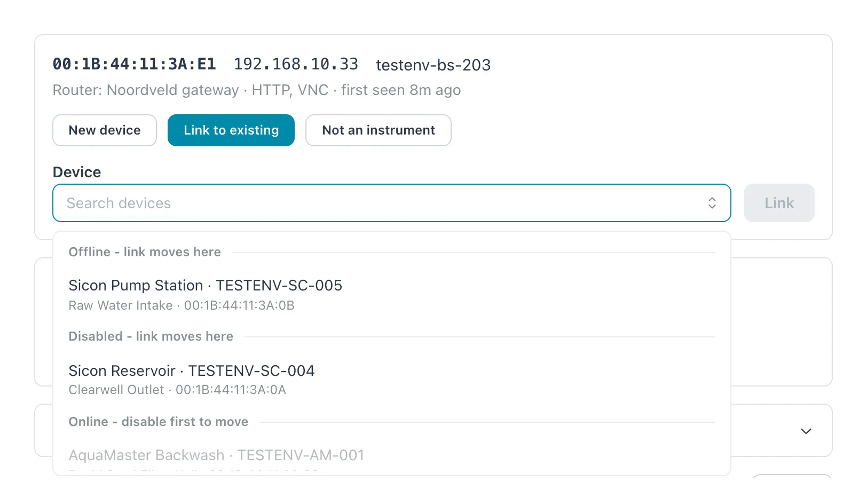867x504 pixels.
Task: Click hostname testenv-bs-203
Action: (433, 65)
